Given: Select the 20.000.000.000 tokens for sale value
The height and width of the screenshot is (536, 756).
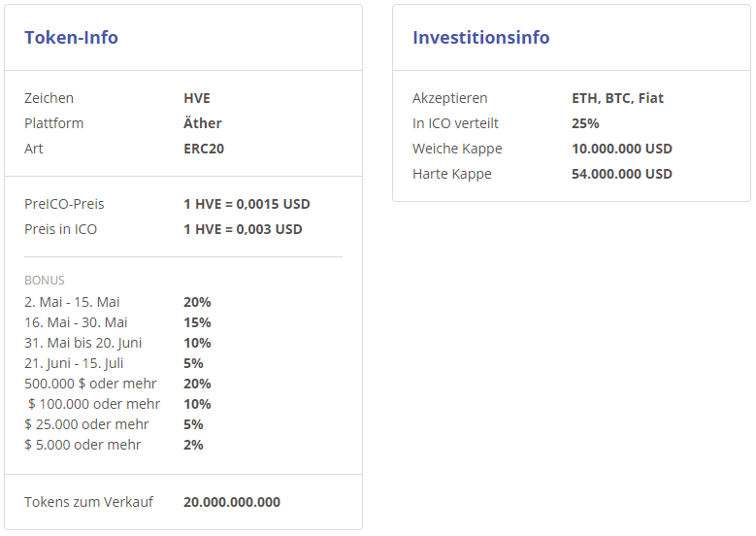Looking at the screenshot, I should pos(231,502).
